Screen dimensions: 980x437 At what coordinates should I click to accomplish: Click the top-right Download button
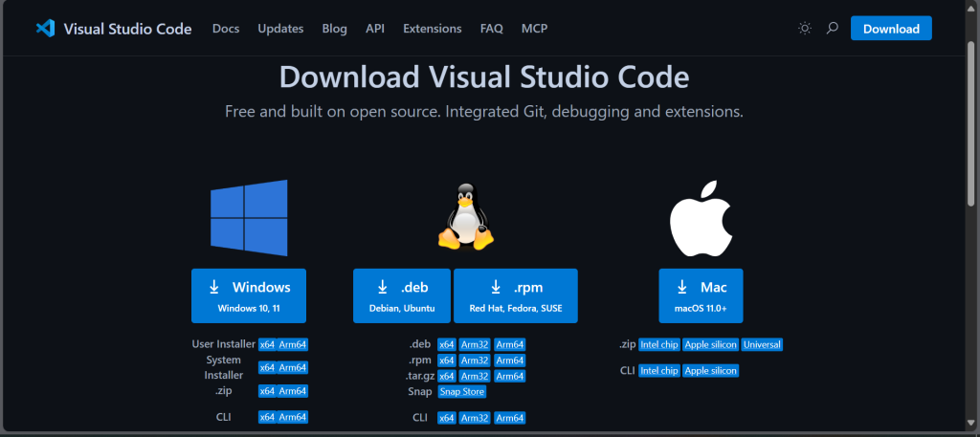[x=891, y=29]
